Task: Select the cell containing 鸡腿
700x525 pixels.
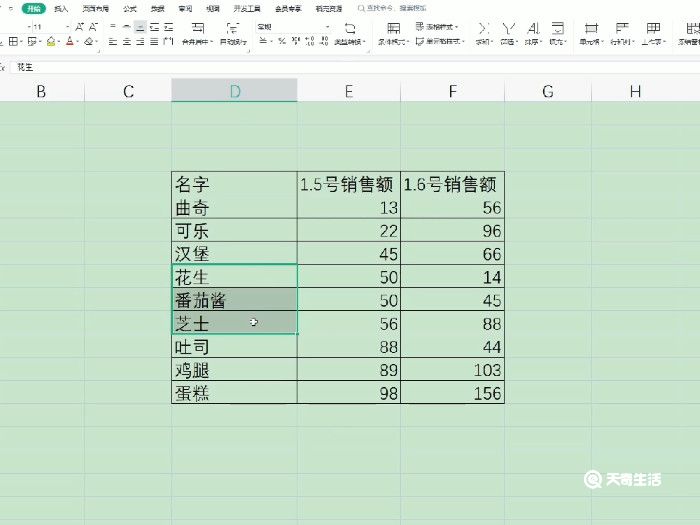Action: [x=234, y=370]
